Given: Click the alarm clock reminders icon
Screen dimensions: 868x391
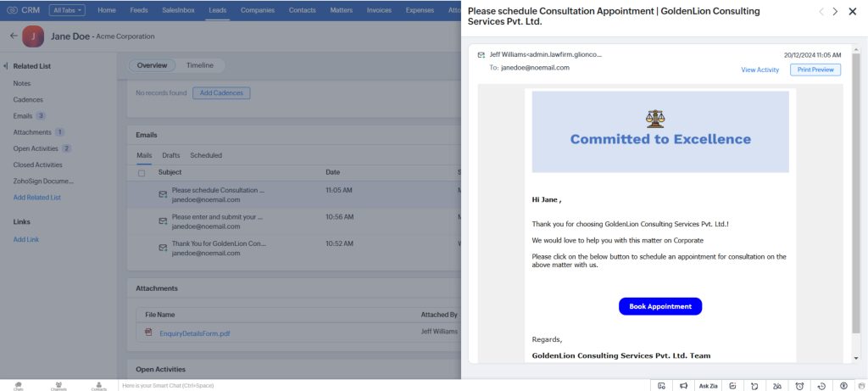Looking at the screenshot, I should 799,386.
